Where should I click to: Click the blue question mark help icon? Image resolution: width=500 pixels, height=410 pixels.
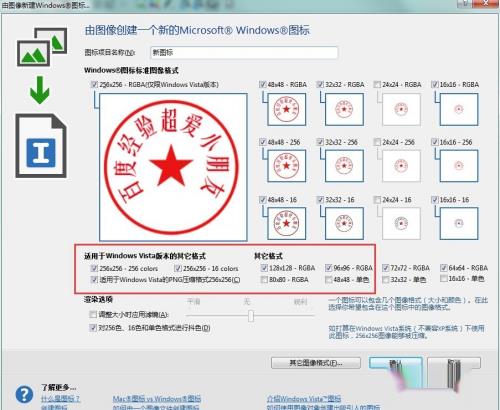point(24,395)
